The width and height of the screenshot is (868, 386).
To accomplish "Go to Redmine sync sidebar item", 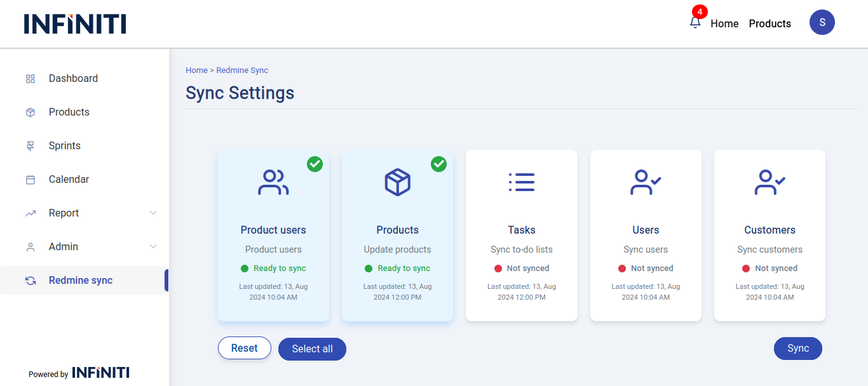I will pyautogui.click(x=80, y=281).
